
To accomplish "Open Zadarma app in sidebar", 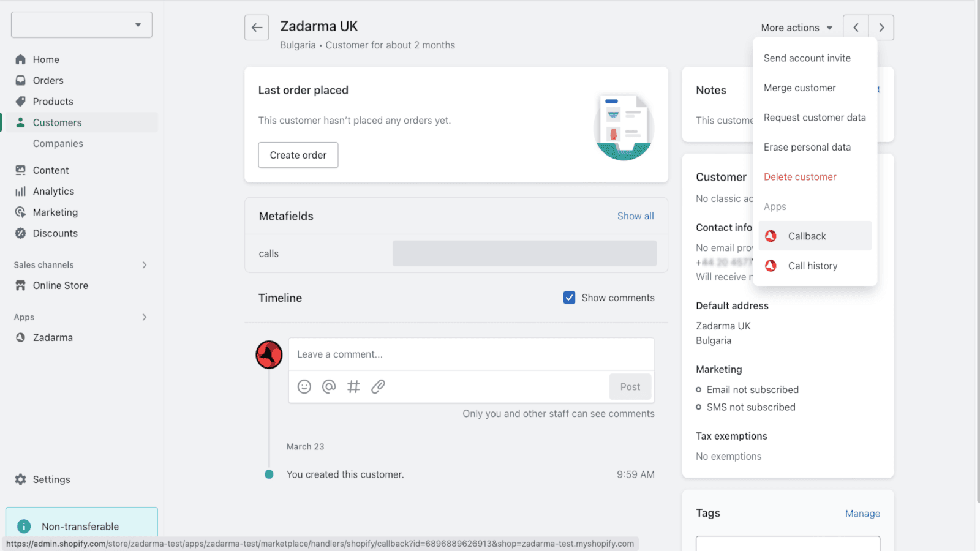I will tap(53, 337).
